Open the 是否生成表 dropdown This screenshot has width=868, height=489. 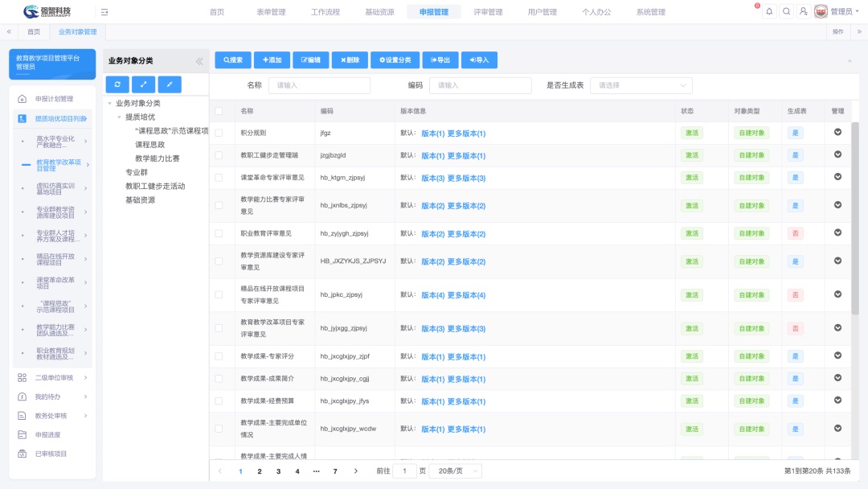(641, 85)
